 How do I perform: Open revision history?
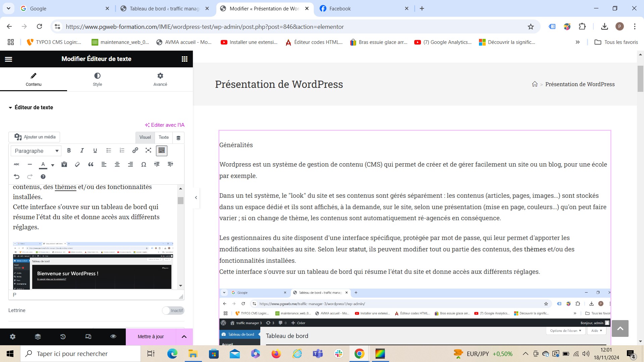(x=63, y=337)
